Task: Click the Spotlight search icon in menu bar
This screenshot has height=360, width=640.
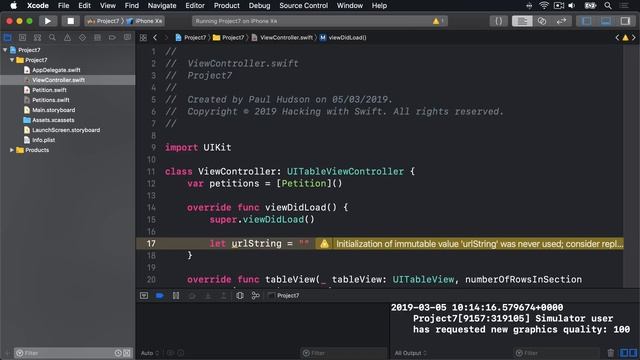Action: coord(608,6)
